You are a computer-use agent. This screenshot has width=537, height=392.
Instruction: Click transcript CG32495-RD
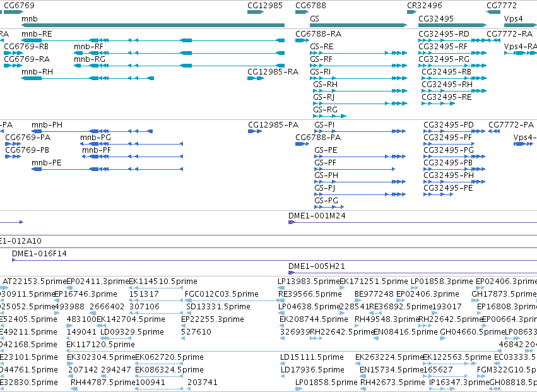click(452, 40)
